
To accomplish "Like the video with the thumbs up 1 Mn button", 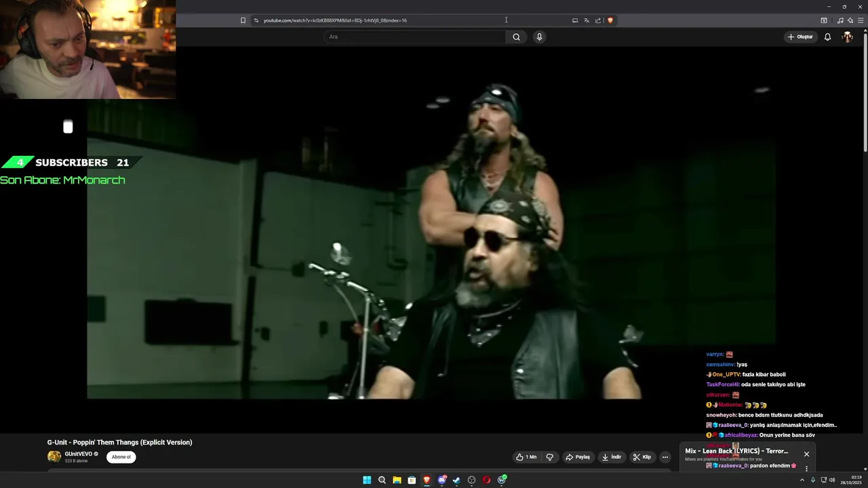I will point(526,457).
